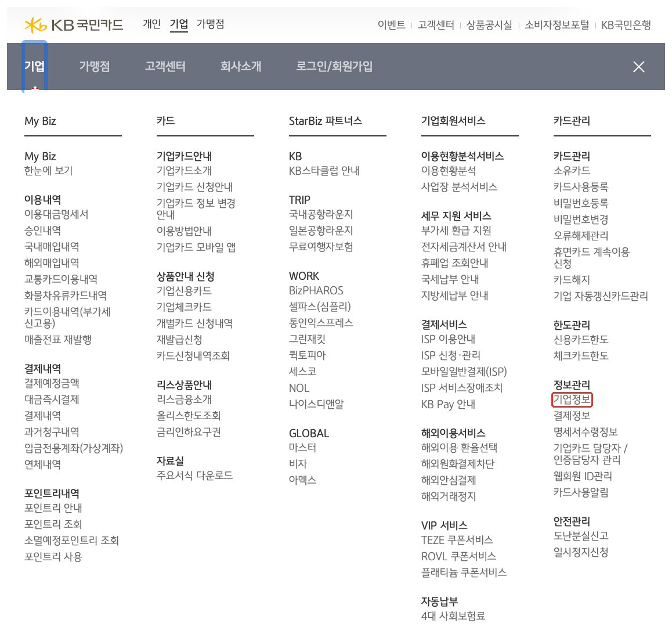Open 해외이용 환율선택 link

pos(460,448)
